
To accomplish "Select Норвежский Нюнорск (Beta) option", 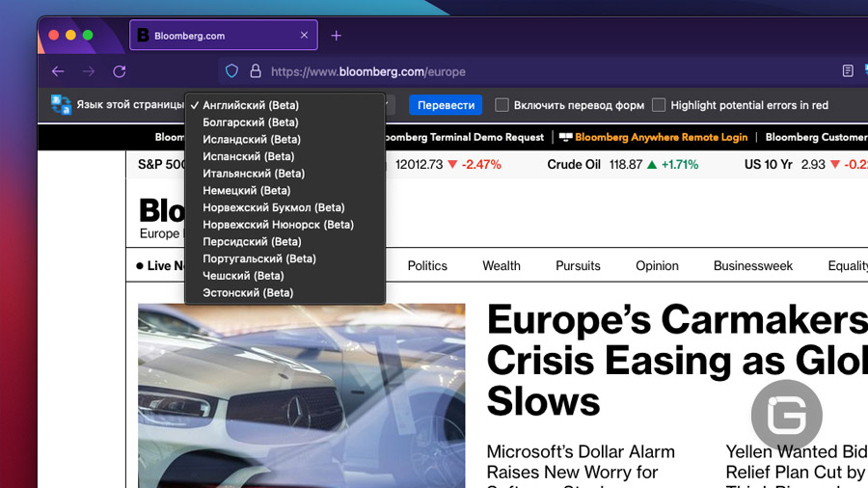I will coord(285,225).
